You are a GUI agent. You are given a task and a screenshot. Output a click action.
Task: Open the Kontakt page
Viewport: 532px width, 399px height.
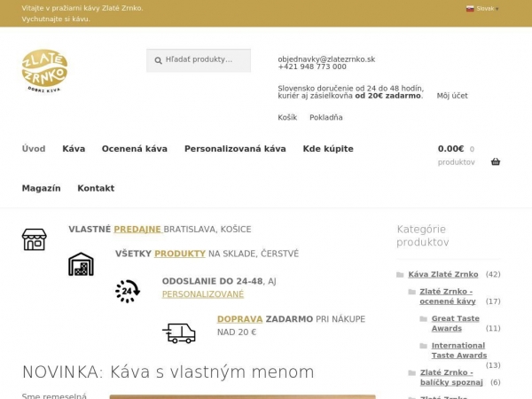[96, 188]
